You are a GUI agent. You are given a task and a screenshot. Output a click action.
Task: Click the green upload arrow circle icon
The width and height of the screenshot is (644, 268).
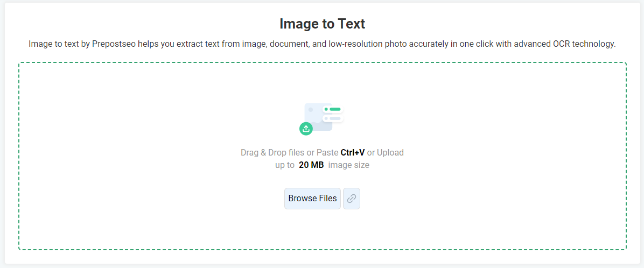coord(306,129)
